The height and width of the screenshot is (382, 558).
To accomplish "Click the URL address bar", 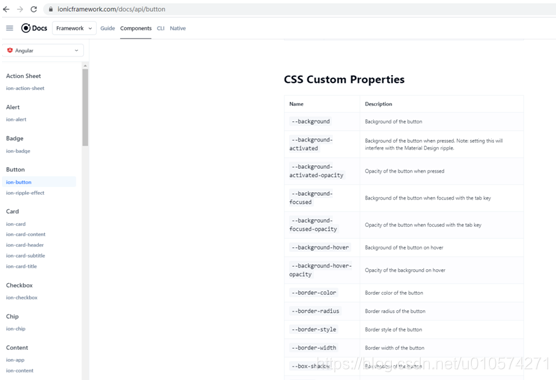I will click(x=299, y=9).
